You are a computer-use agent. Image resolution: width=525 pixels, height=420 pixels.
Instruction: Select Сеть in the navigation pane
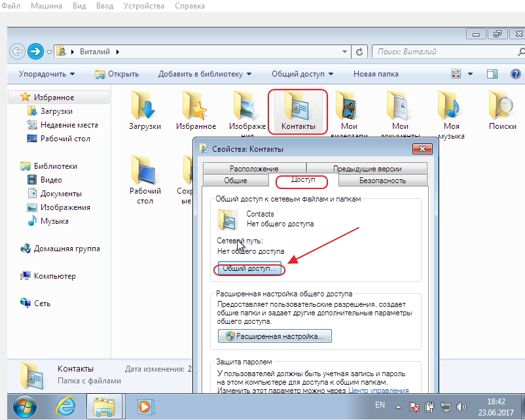click(35, 304)
